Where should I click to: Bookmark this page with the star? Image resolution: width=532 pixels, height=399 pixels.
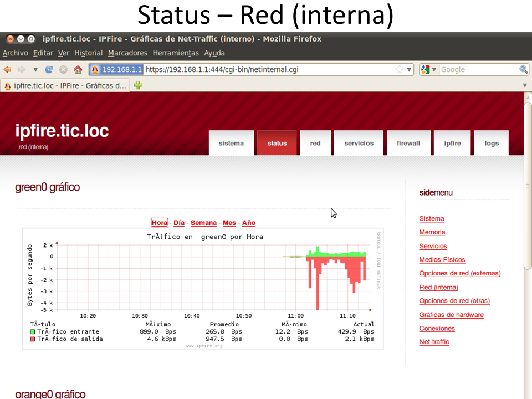click(x=400, y=70)
